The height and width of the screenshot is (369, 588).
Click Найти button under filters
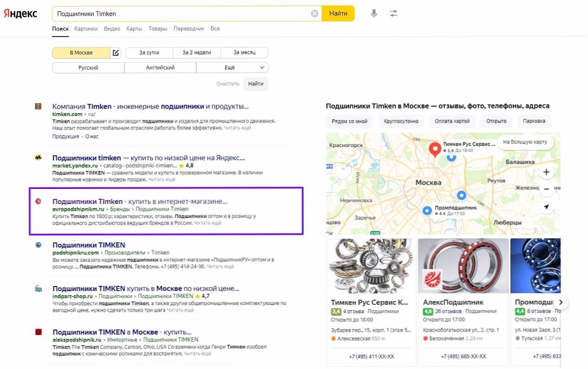coord(256,84)
